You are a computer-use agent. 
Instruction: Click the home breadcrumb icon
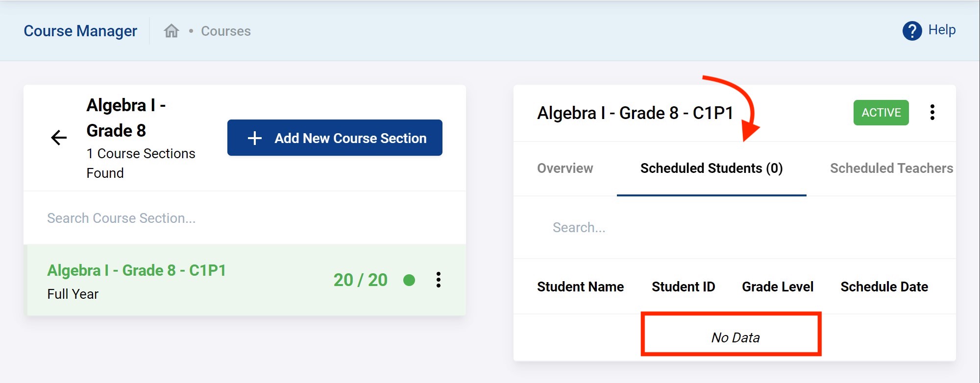pos(171,31)
